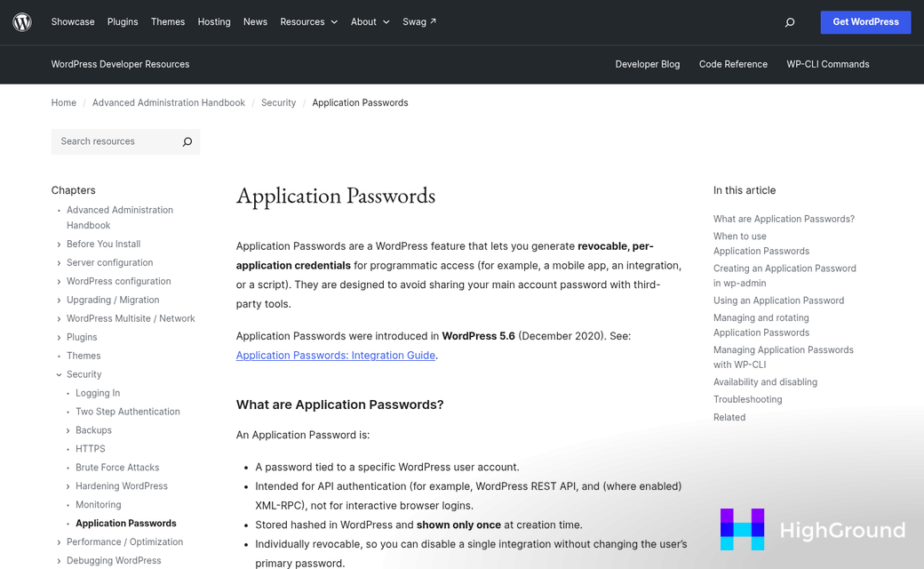The width and height of the screenshot is (924, 569).
Task: Click the Security breadcrumb link
Action: [278, 102]
